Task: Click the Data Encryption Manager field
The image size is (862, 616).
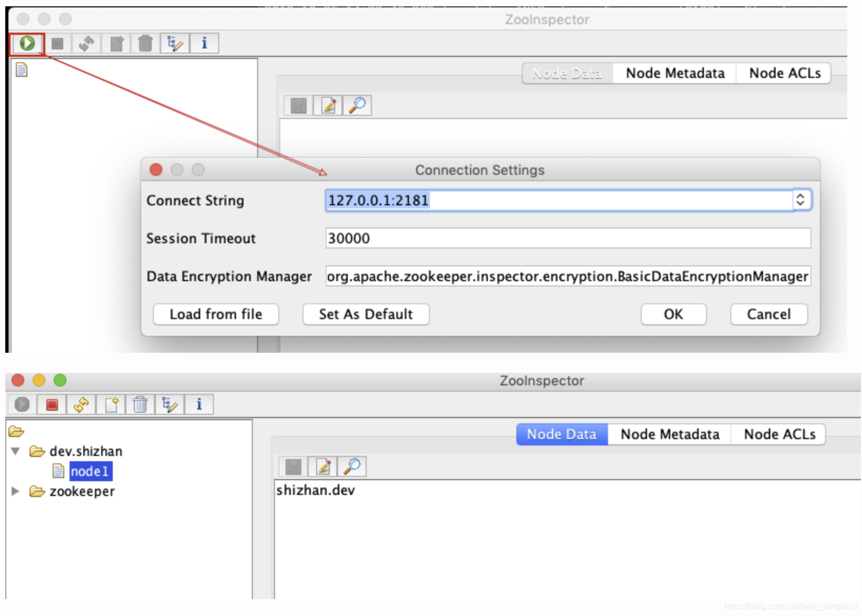Action: click(568, 276)
